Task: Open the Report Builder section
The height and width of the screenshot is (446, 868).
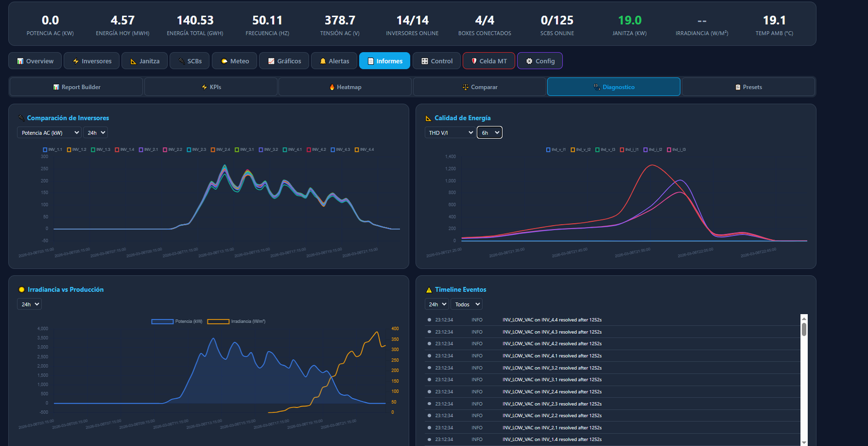Action: pos(76,87)
